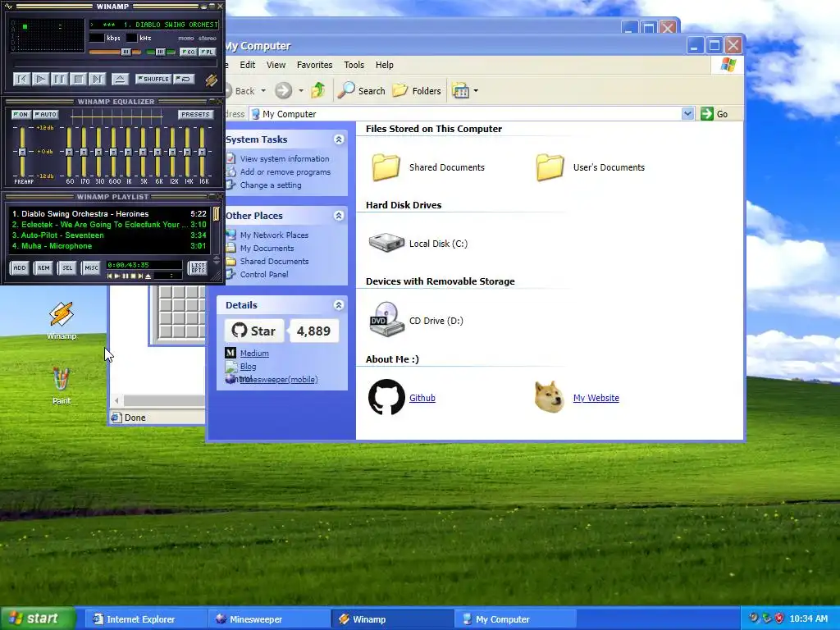840x630 pixels.
Task: Select the Winamp desktop shortcut icon
Action: [61, 314]
